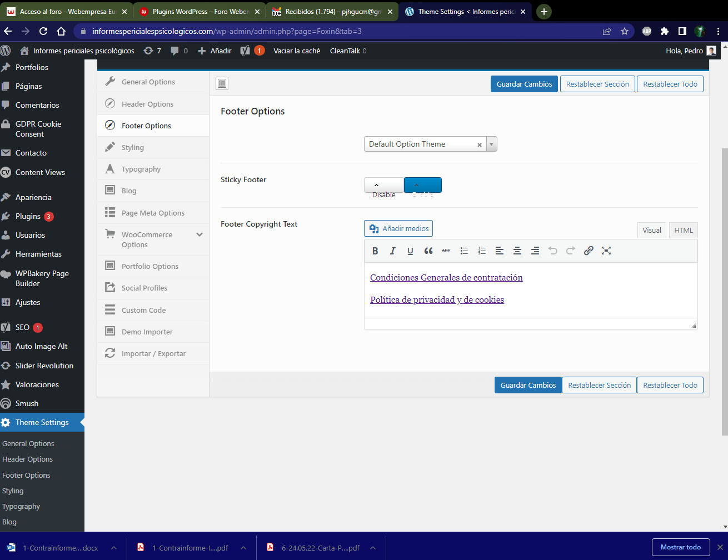This screenshot has width=728, height=560.
Task: Apply strikethrough in the footer editor toolbar
Action: coord(446,251)
